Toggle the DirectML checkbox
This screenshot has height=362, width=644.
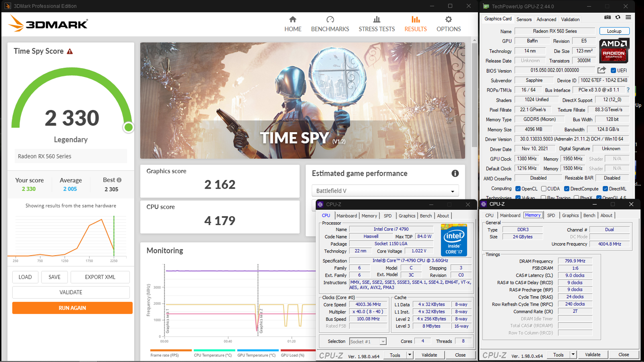tap(605, 189)
